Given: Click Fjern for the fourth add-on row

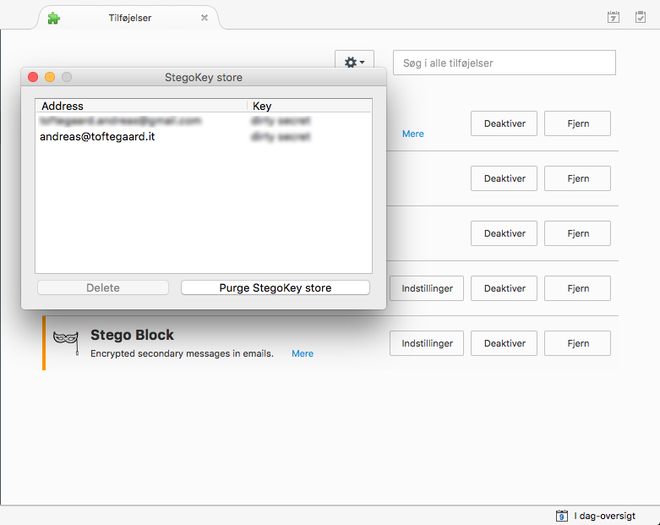Looking at the screenshot, I should [x=578, y=288].
